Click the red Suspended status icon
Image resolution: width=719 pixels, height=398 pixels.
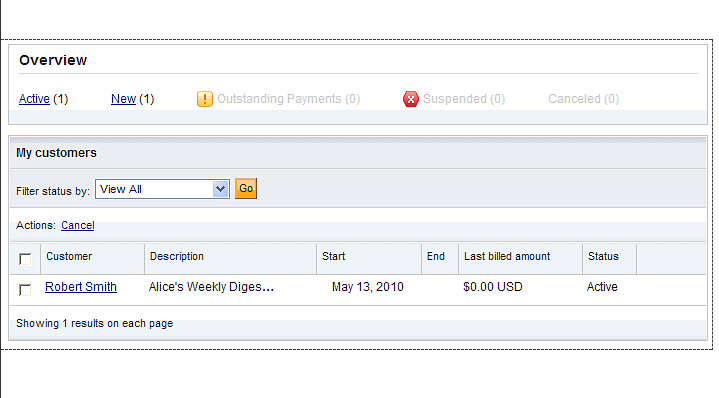click(x=410, y=99)
